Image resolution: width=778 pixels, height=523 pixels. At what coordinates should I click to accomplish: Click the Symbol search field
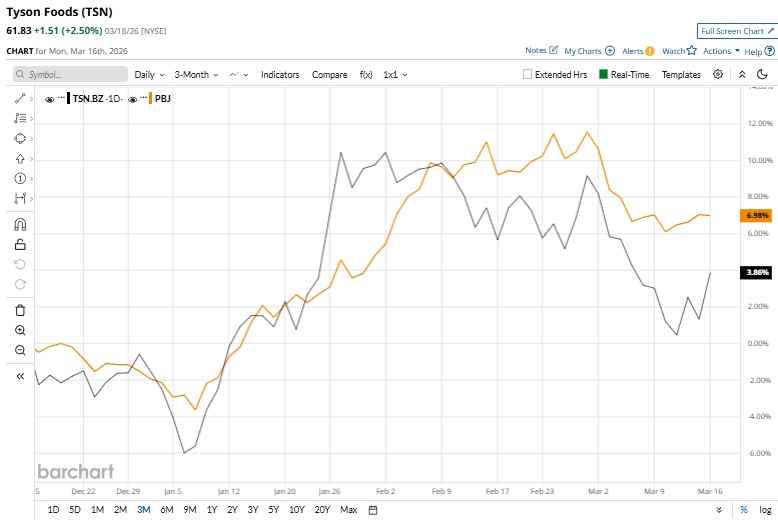[70, 74]
